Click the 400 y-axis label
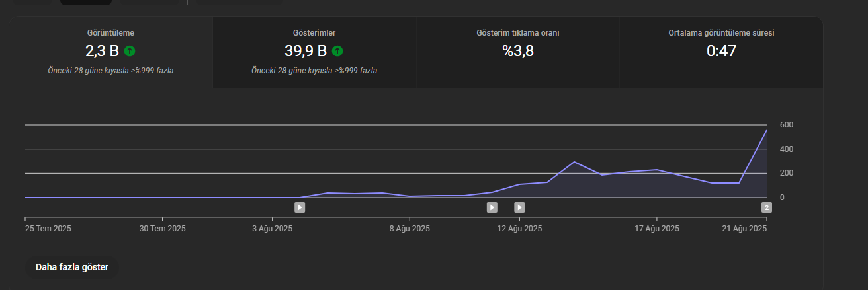This screenshot has width=868, height=290. (787, 149)
